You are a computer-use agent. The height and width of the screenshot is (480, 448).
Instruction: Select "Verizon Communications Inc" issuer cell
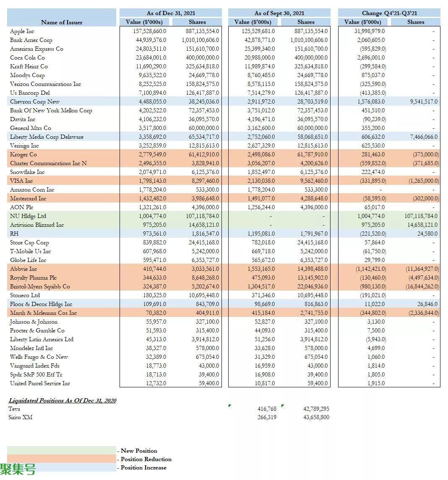(x=45, y=84)
